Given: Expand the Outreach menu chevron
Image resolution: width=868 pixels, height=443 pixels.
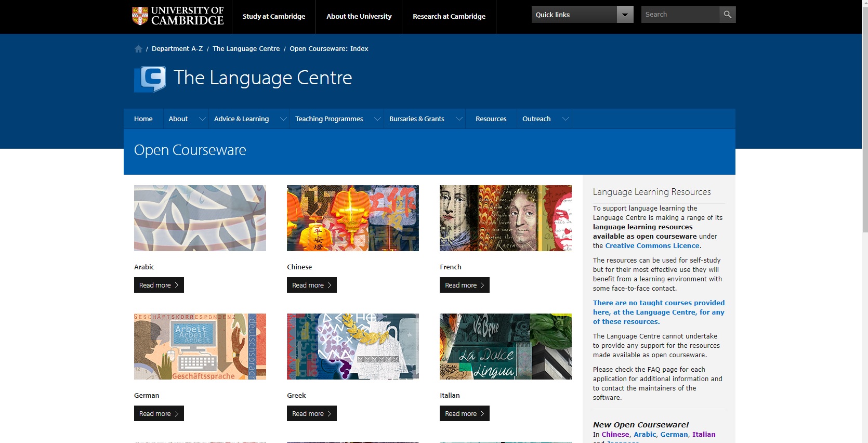Looking at the screenshot, I should click(x=565, y=119).
